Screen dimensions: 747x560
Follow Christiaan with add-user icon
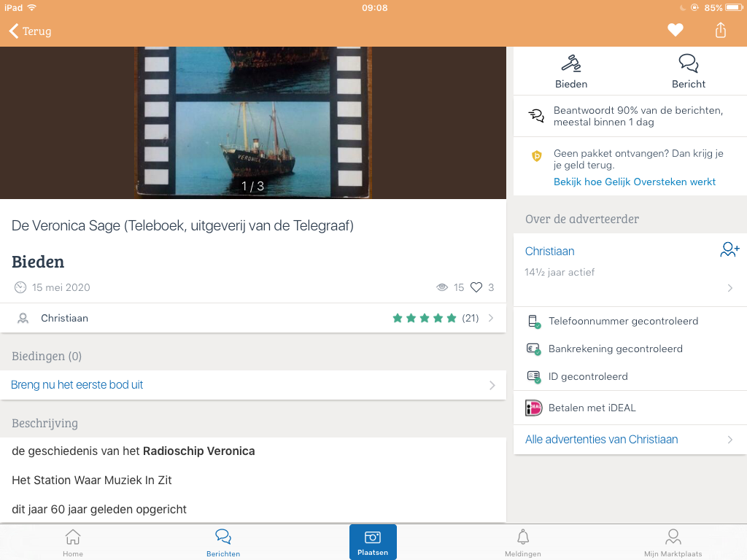729,250
